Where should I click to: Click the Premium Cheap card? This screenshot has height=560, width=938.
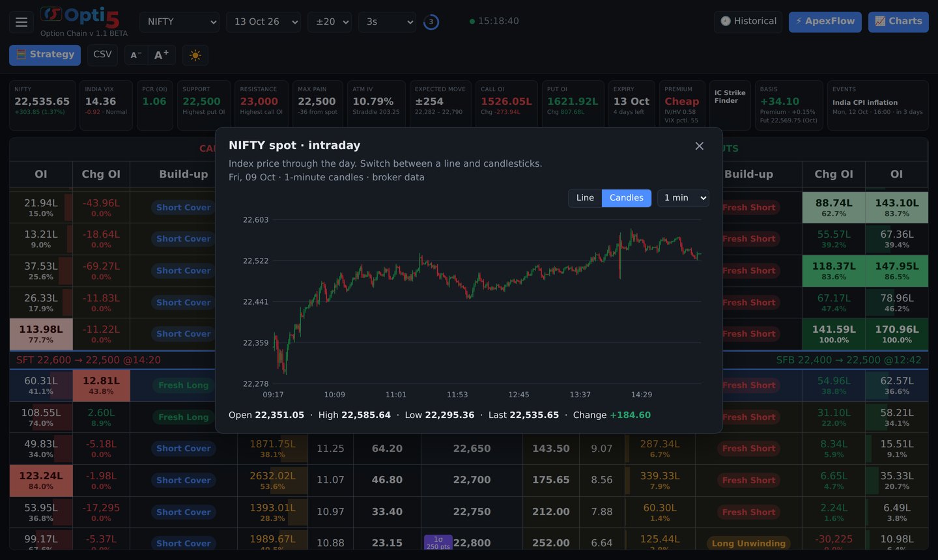[x=682, y=105]
